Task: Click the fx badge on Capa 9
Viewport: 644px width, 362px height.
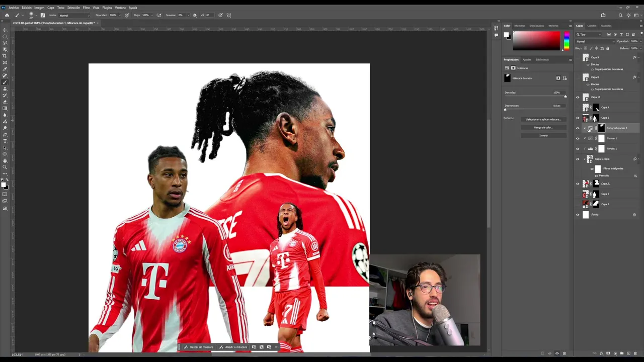Action: [634, 57]
